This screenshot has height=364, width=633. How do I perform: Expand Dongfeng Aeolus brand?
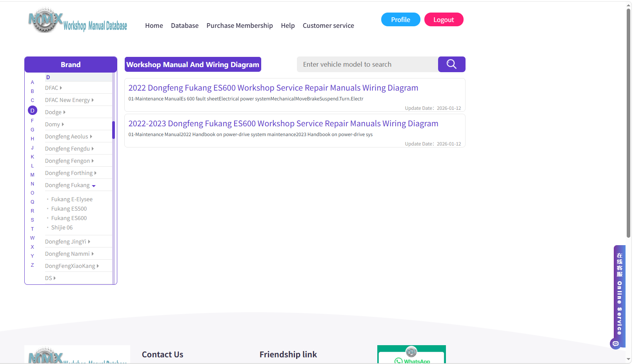pyautogui.click(x=69, y=136)
